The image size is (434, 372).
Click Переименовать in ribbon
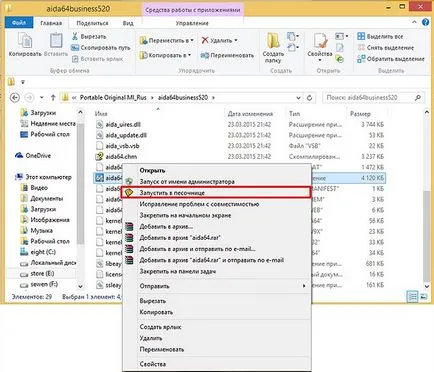[227, 55]
